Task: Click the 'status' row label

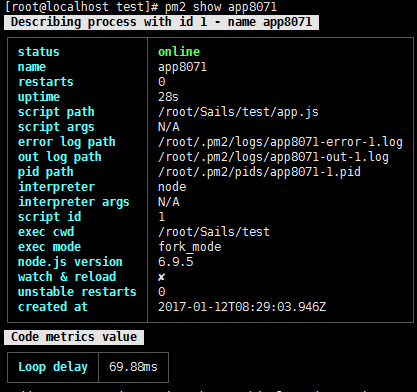Action: [38, 52]
